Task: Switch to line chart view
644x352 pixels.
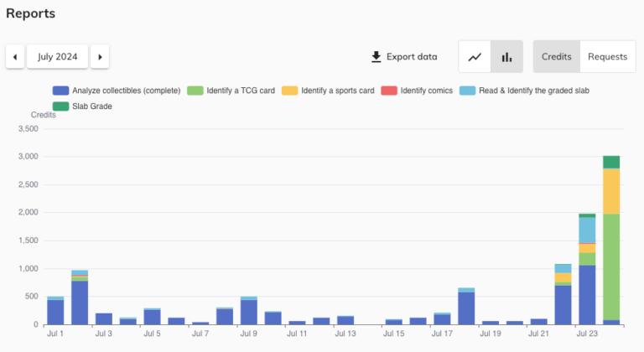Action: pos(475,57)
